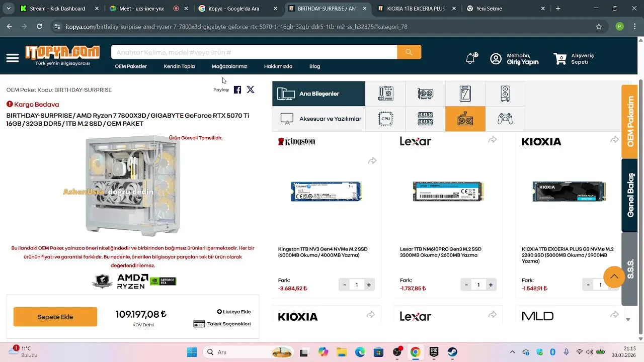Open the Chrome tab search dropdown

(8, 9)
